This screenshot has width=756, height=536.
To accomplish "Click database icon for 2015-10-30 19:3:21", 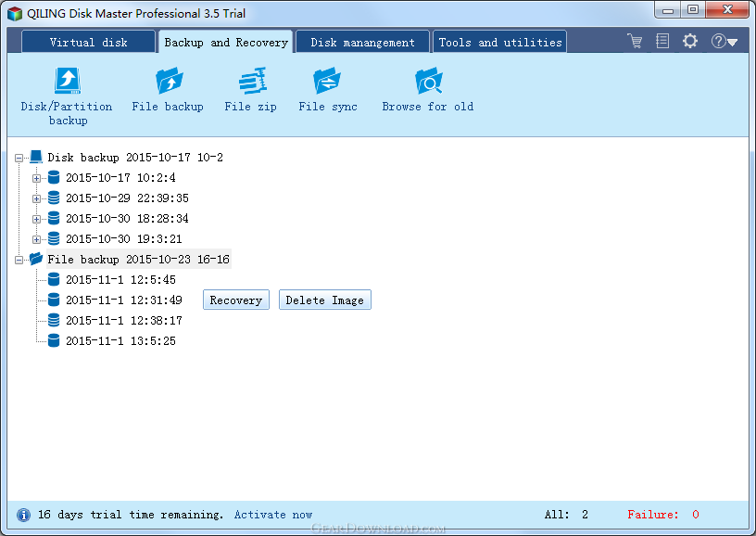I will coord(54,238).
